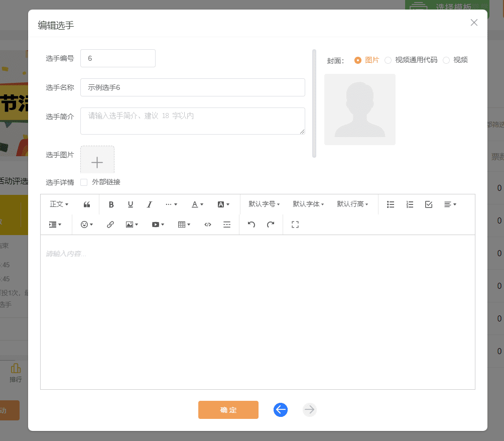The width and height of the screenshot is (504, 441).
Task: Open the font color swatch menu
Action: pos(197,204)
